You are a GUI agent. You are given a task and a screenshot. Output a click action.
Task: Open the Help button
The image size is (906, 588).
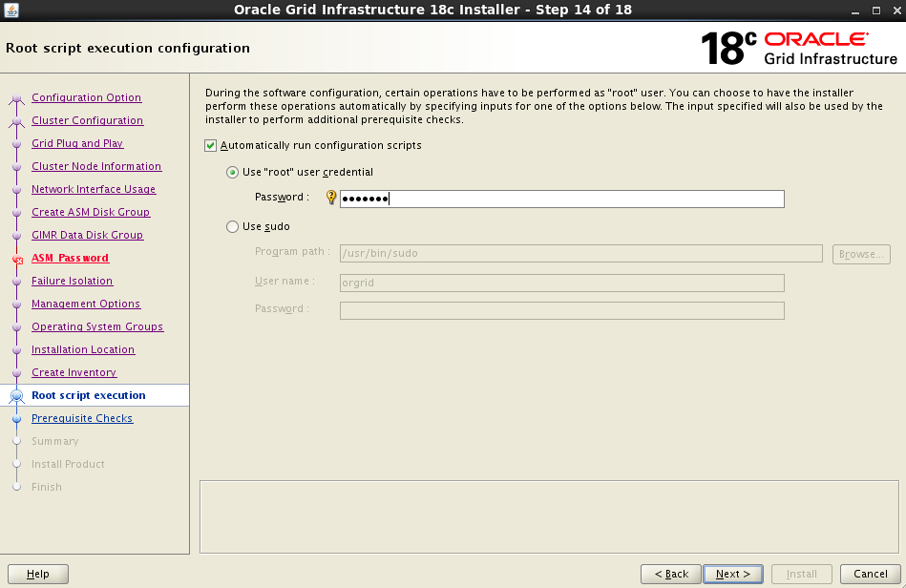click(x=37, y=574)
